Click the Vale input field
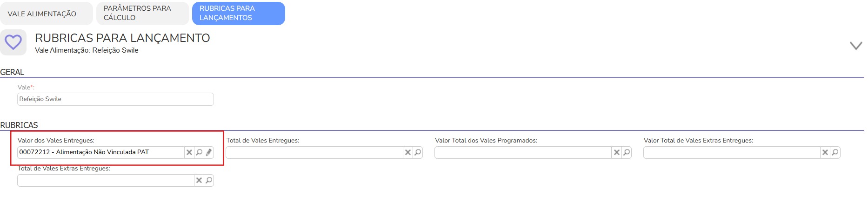 (x=115, y=99)
